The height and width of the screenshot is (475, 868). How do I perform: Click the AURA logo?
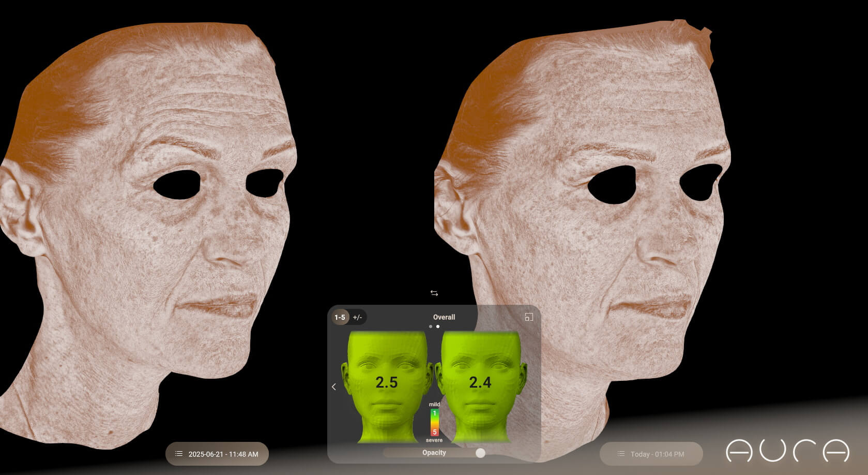click(x=787, y=451)
